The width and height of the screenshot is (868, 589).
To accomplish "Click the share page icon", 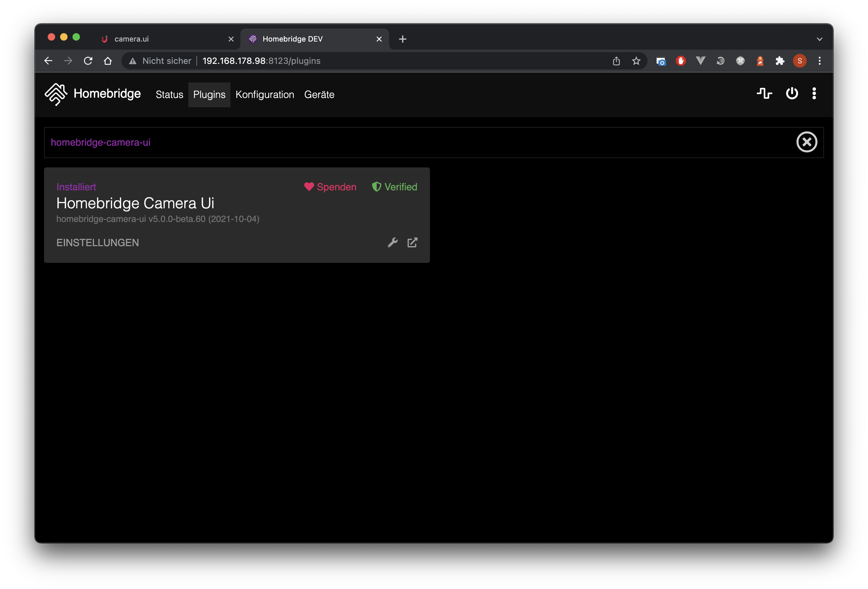I will 616,60.
